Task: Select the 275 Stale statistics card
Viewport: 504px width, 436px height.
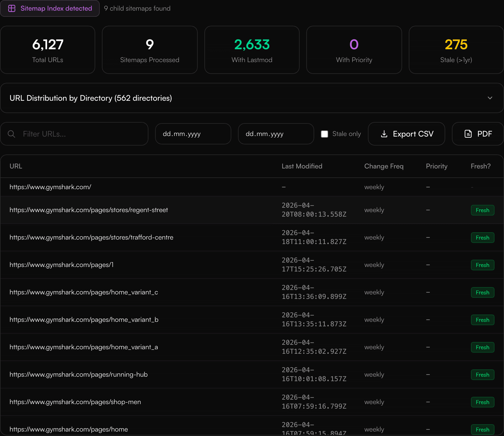Action: click(x=456, y=50)
